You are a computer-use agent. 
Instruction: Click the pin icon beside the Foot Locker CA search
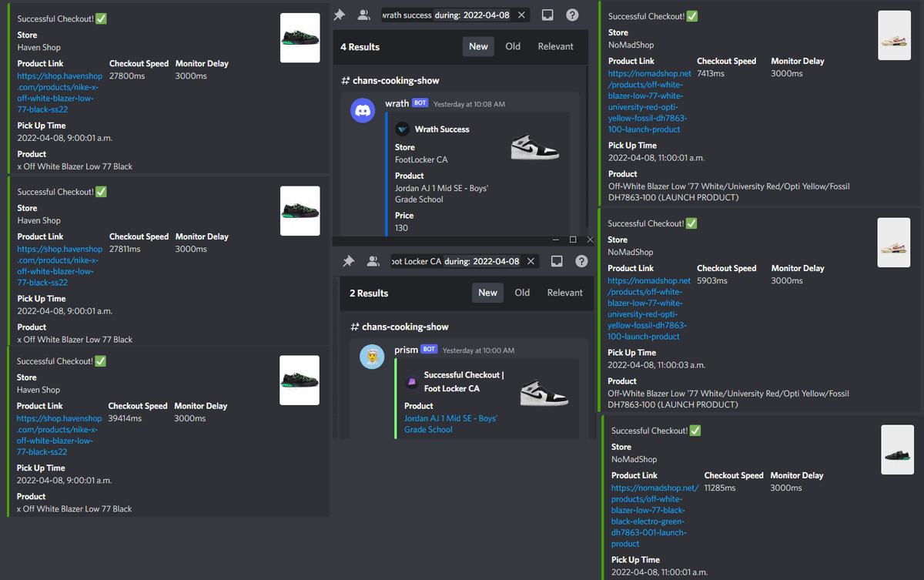[x=348, y=261]
